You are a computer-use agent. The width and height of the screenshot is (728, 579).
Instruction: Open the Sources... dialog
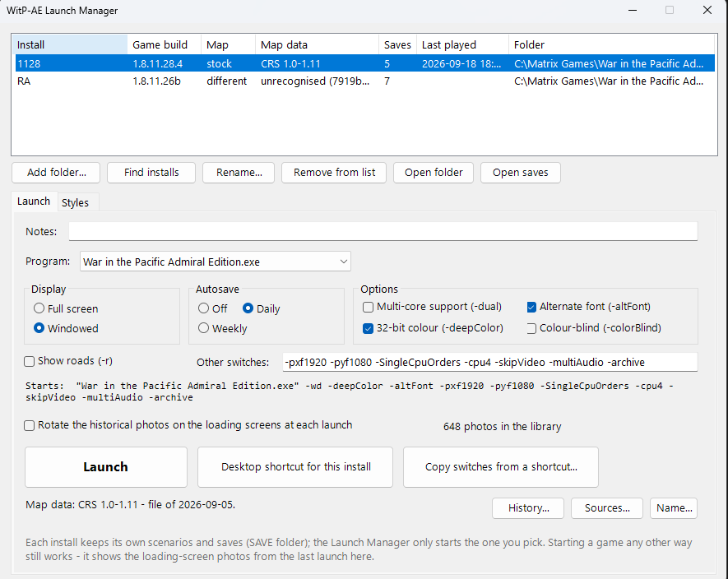click(x=607, y=508)
